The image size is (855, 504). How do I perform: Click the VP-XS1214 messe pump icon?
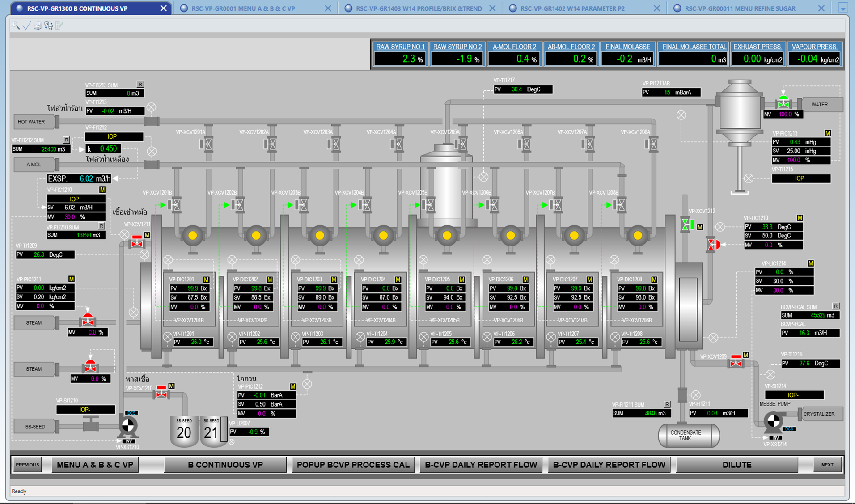[x=773, y=421]
